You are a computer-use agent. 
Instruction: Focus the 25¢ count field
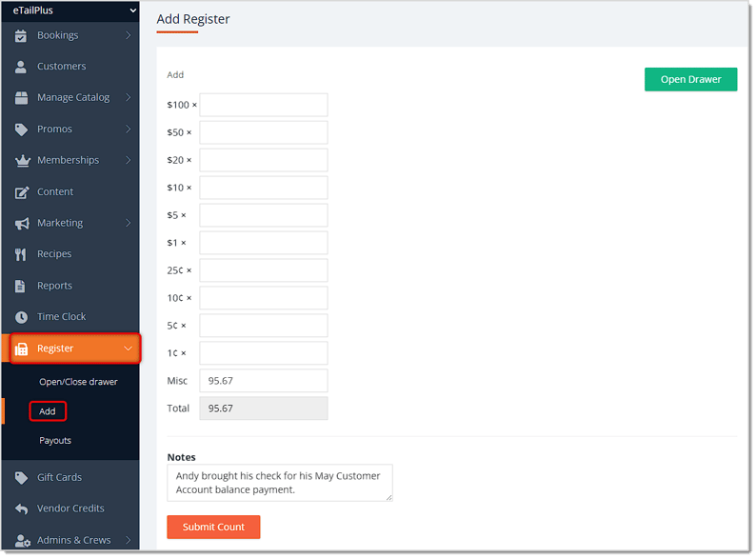click(x=264, y=270)
